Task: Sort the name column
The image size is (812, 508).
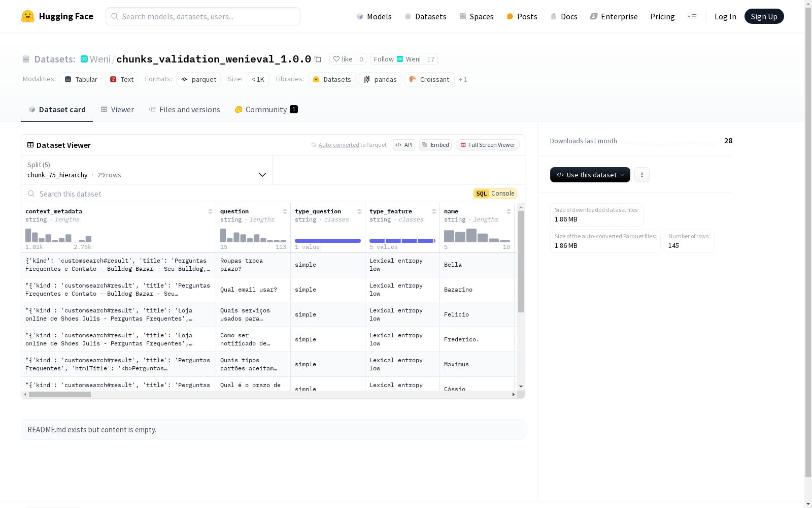Action: 509,211
